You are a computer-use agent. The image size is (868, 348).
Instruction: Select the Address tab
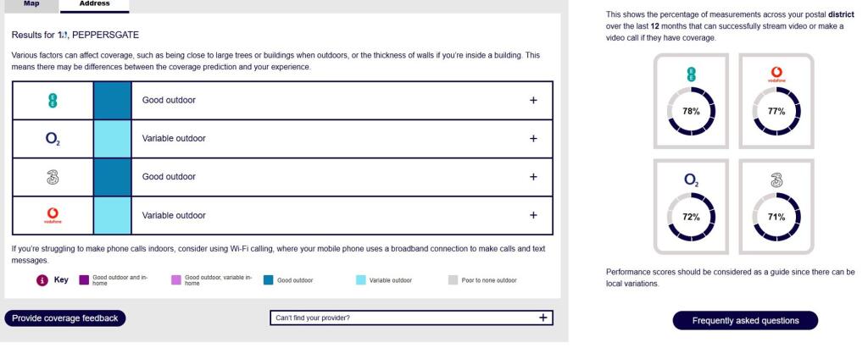(x=95, y=4)
